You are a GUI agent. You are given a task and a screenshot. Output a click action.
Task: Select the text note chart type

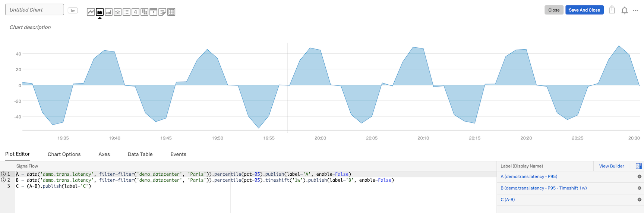click(x=162, y=12)
